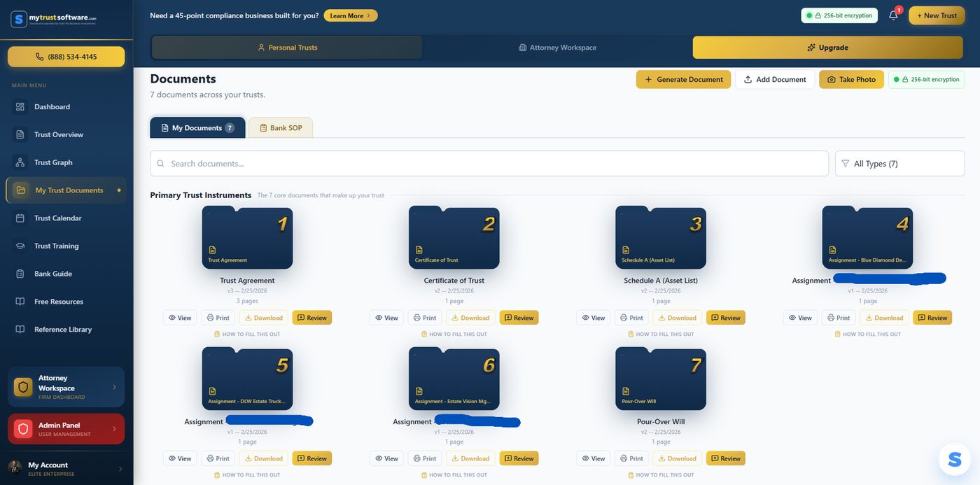Print Schedule A (Asset List)
980x485 pixels.
point(631,318)
